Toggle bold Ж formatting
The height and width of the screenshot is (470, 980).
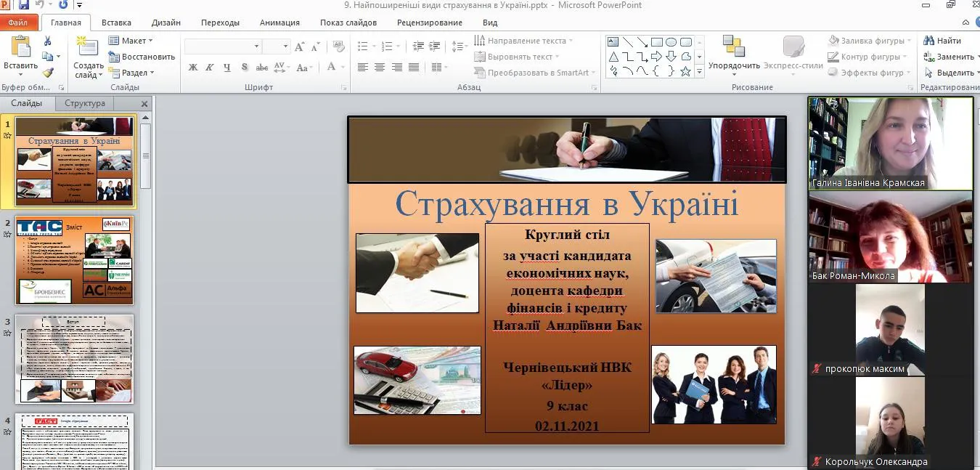click(x=193, y=67)
